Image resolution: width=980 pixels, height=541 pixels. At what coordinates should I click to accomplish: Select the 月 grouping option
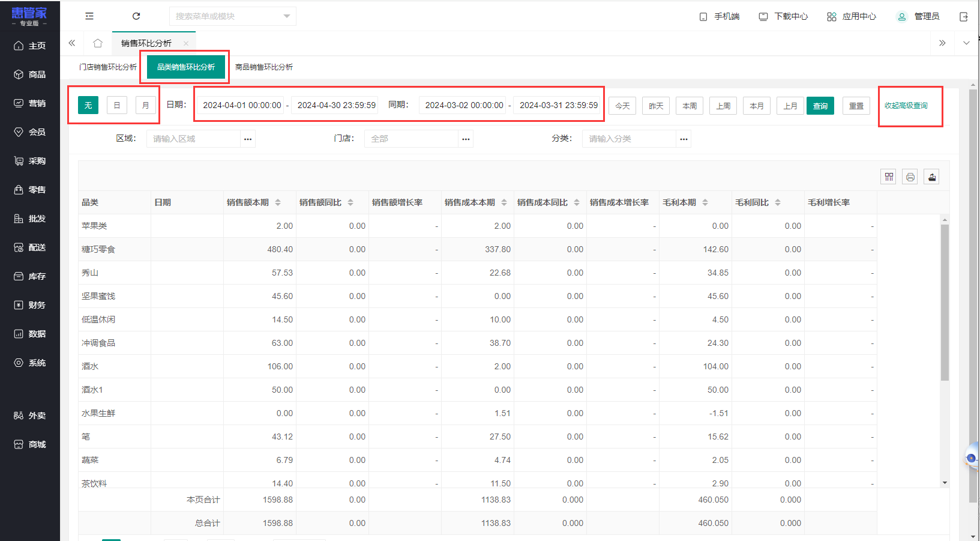tap(146, 105)
